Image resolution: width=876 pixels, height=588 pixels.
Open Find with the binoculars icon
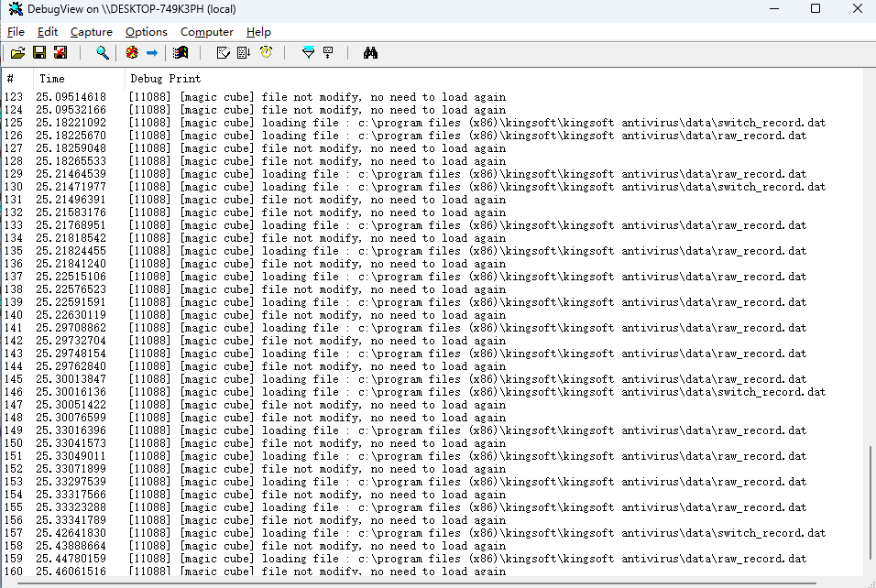(x=370, y=53)
